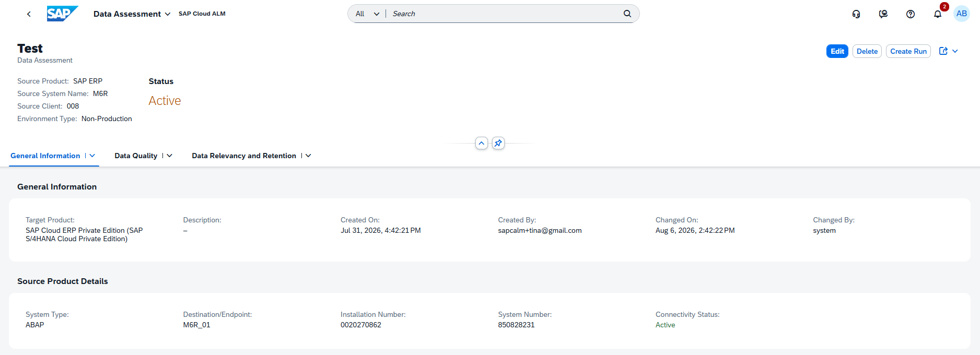The image size is (980, 355).
Task: Collapse the header with the up chevron
Action: tap(482, 143)
